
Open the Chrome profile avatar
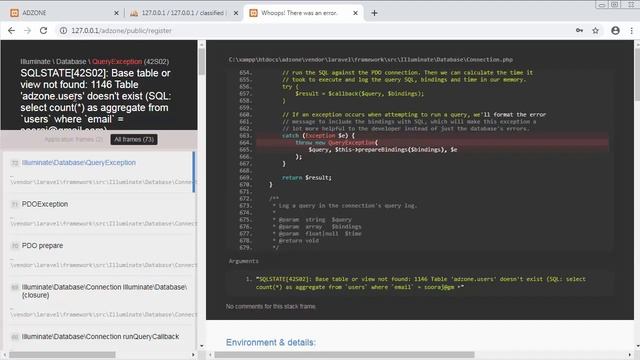coord(616,31)
